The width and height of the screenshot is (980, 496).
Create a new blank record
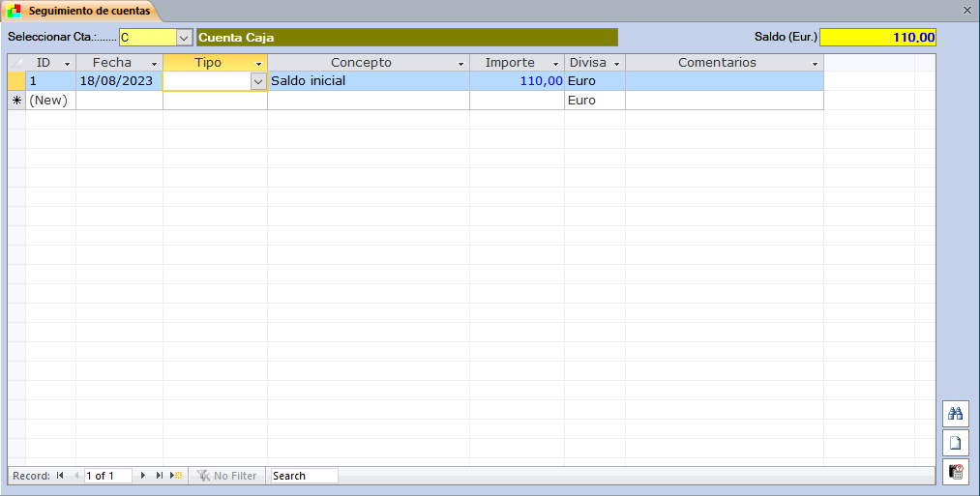176,476
